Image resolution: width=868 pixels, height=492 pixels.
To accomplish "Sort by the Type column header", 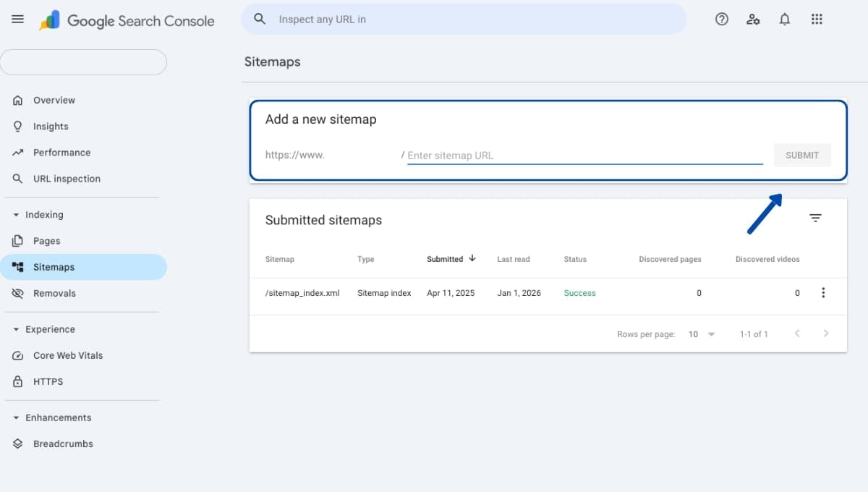I will click(366, 259).
